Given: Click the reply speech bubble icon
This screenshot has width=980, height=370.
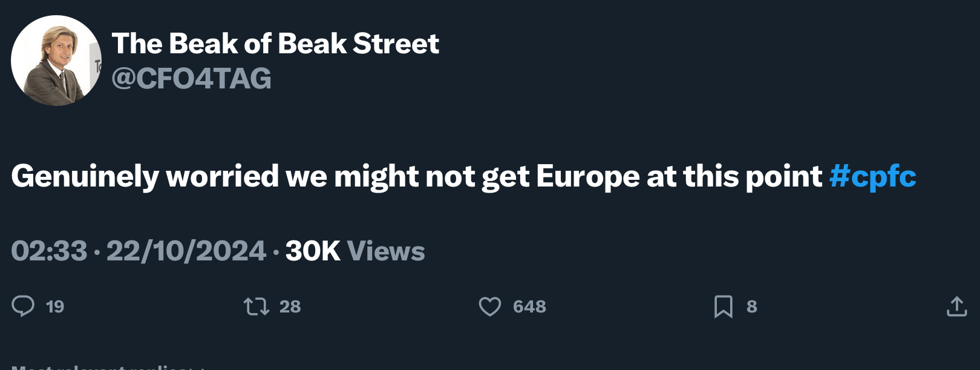Looking at the screenshot, I should point(23,306).
